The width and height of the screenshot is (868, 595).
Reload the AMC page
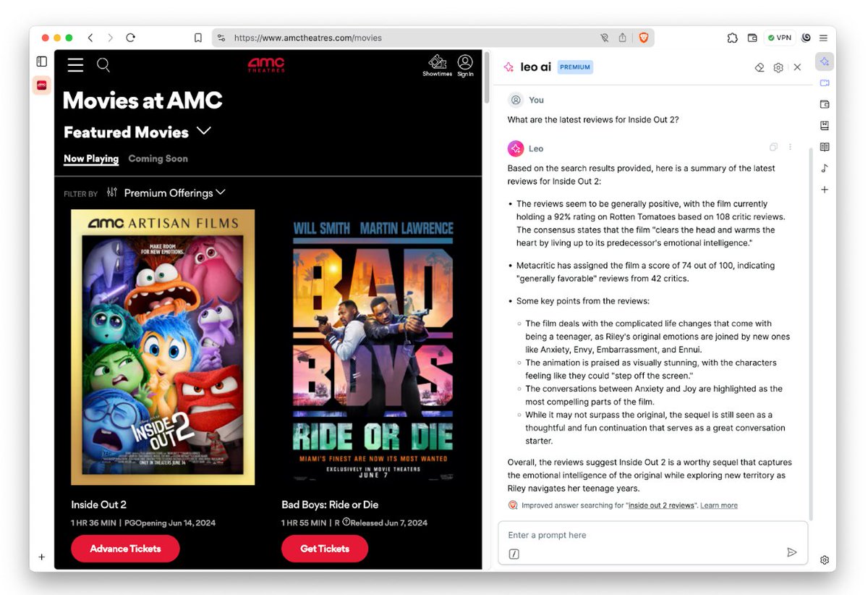pyautogui.click(x=130, y=38)
